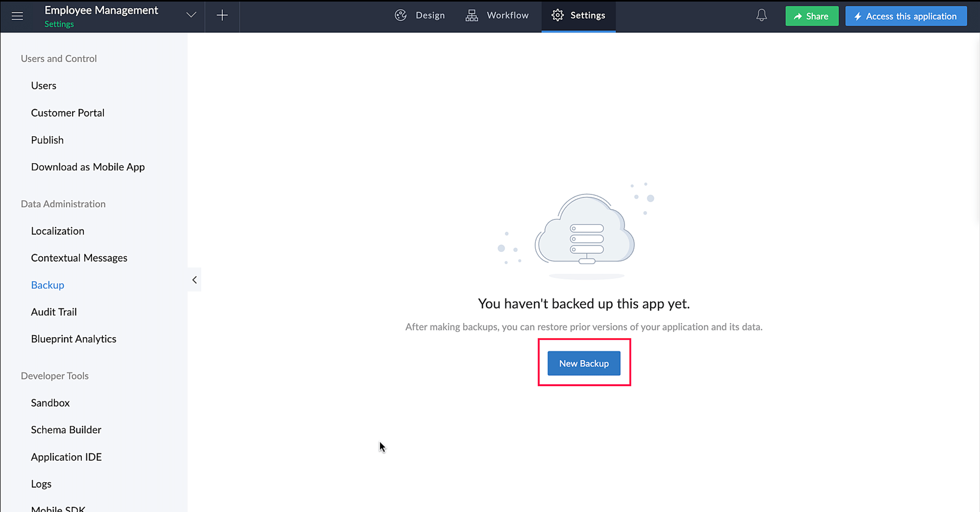
Task: Click the Workflow diagram icon
Action: [472, 16]
